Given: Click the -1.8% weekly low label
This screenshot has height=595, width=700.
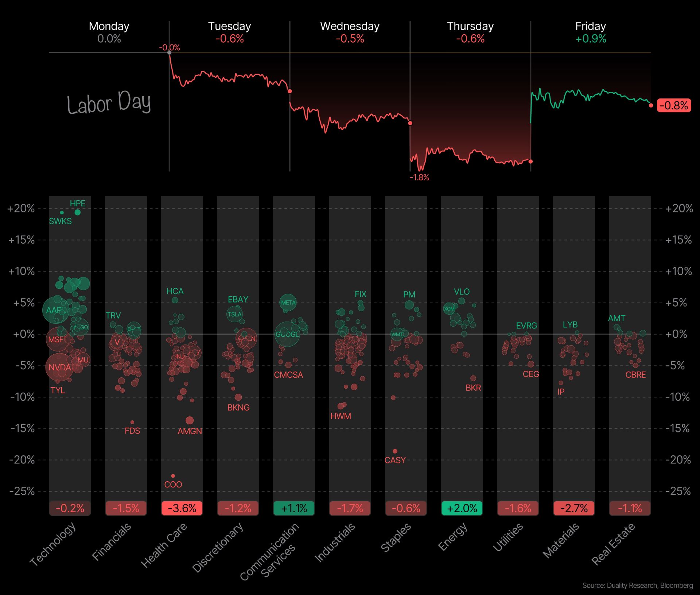Looking at the screenshot, I should (419, 178).
